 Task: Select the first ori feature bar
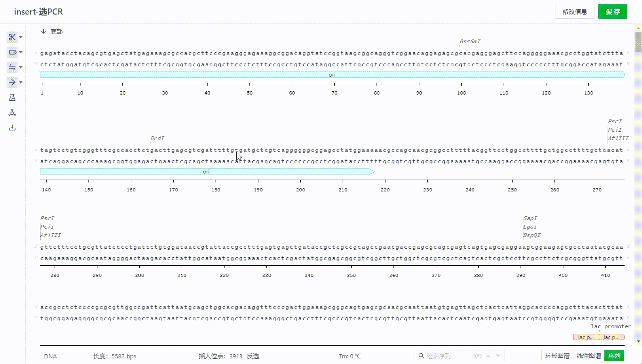click(332, 75)
